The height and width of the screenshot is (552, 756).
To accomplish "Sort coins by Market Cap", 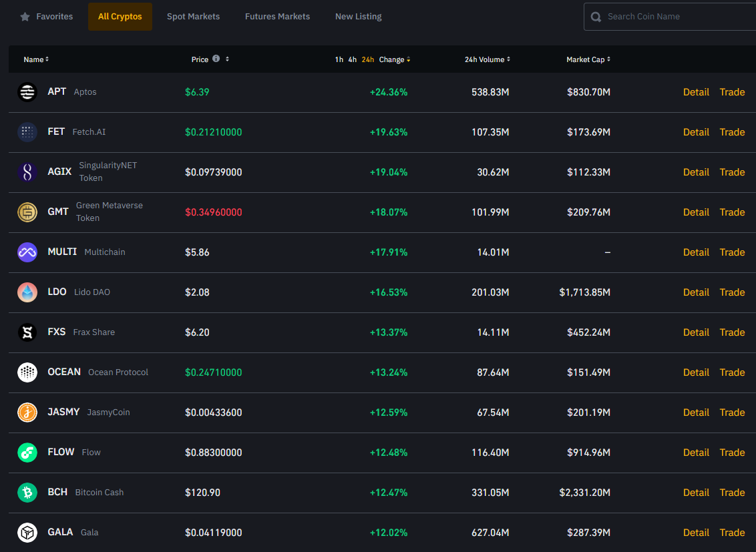I will pyautogui.click(x=588, y=59).
